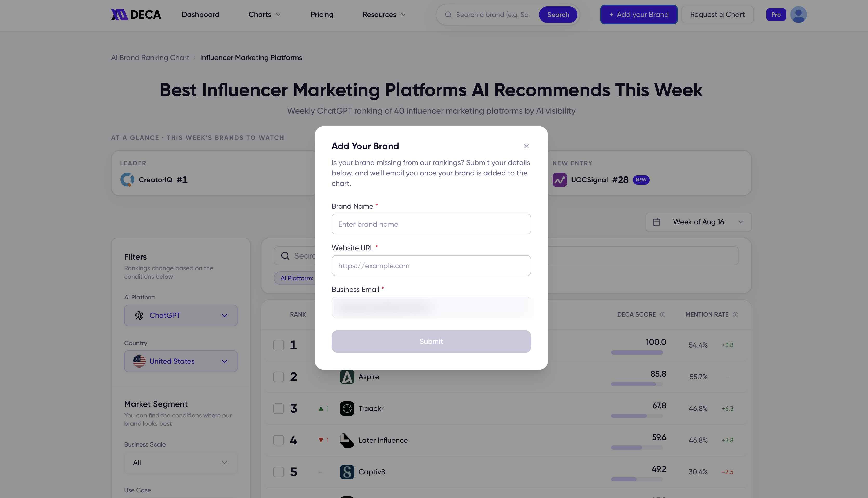Click the UGCSignal new entry name
868x498 pixels.
coord(589,180)
